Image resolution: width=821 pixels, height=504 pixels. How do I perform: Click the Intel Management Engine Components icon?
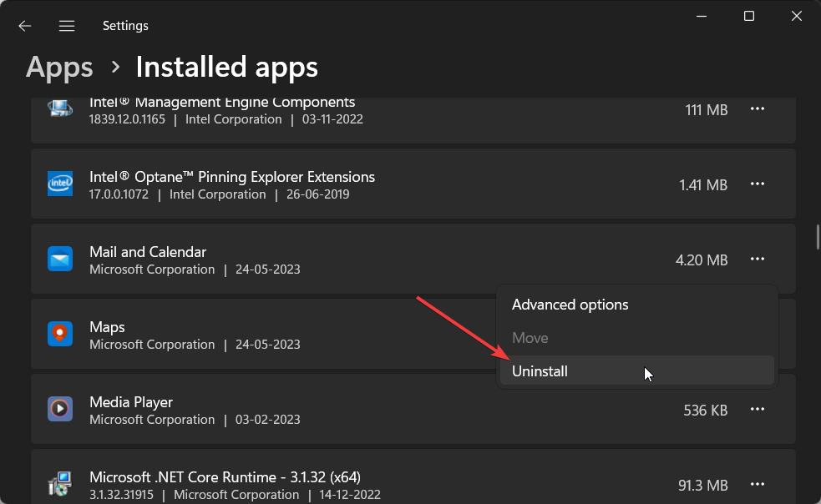tap(60, 108)
